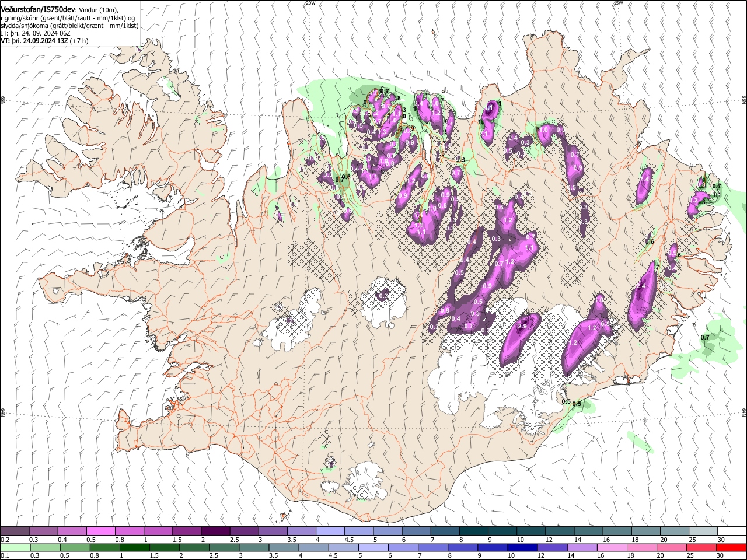The image size is (747, 560).
Task: Select the lower legend swatch between 3 and 3.5
Action: 254,547
